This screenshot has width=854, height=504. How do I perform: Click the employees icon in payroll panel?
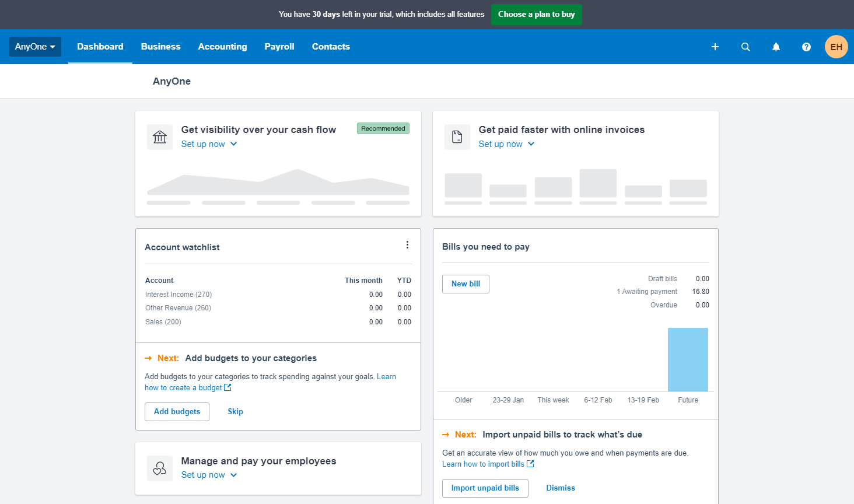(159, 468)
